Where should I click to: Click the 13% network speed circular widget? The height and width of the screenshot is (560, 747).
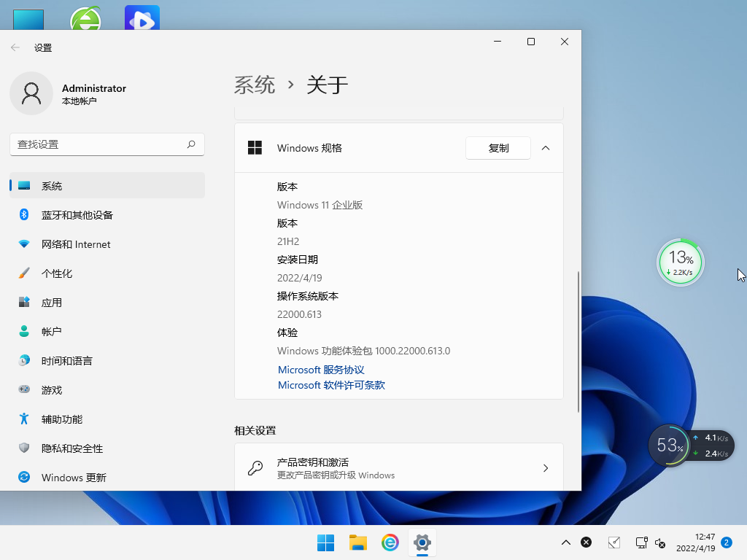pos(681,262)
